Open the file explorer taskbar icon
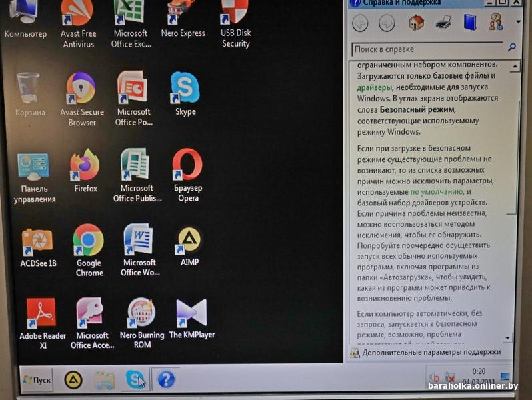This screenshot has height=400, width=532. (105, 380)
